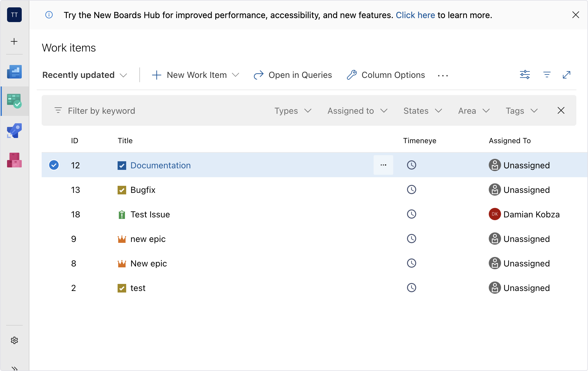Follow the Click here link in the banner

415,15
